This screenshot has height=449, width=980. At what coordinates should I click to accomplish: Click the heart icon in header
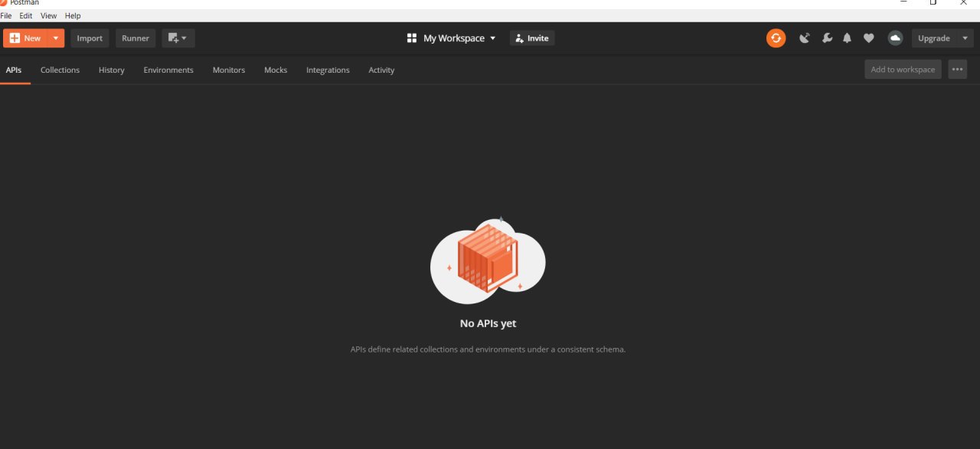[868, 38]
